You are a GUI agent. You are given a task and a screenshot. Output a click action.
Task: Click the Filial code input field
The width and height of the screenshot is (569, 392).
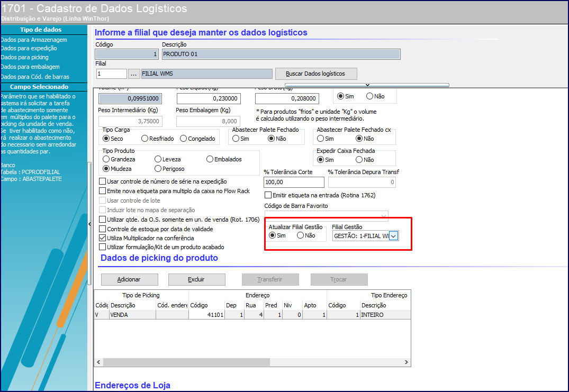(111, 74)
